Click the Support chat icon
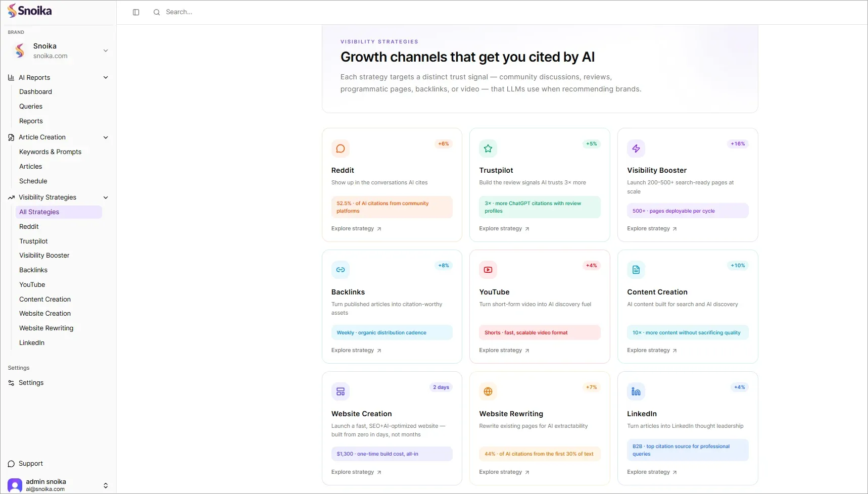Screen dimensions: 868x494 [x=11, y=464]
